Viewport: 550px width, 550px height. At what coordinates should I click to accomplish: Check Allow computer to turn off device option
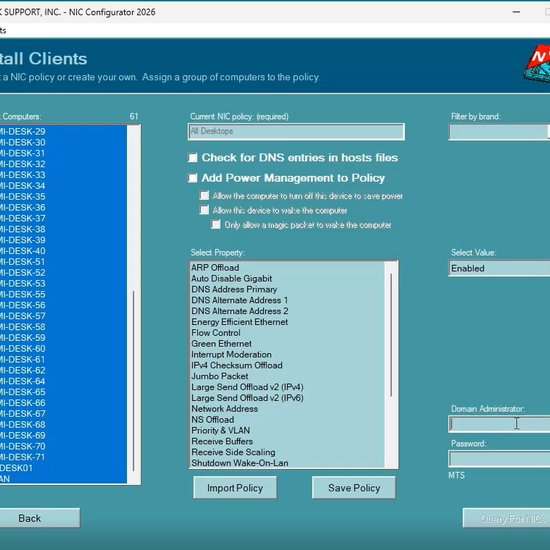[204, 195]
